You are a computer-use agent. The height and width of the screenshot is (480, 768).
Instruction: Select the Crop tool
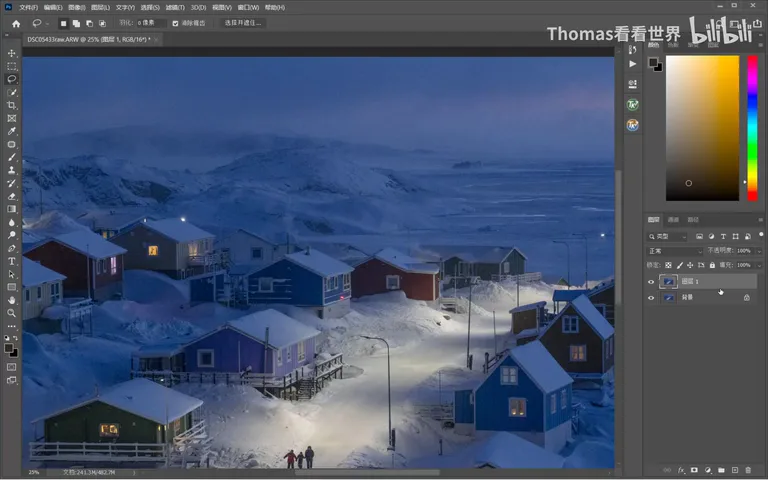pos(12,105)
